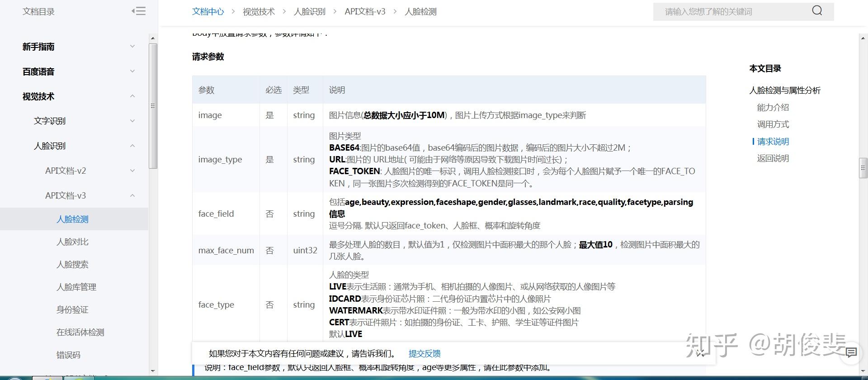This screenshot has width=868, height=380.
Task: Collapse the 视觉技术 section chevron
Action: (132, 96)
